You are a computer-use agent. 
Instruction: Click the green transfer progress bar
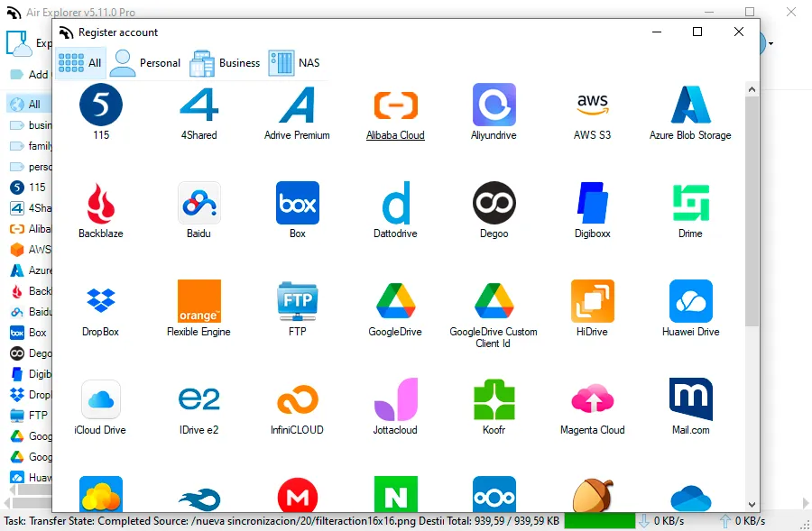tap(600, 521)
